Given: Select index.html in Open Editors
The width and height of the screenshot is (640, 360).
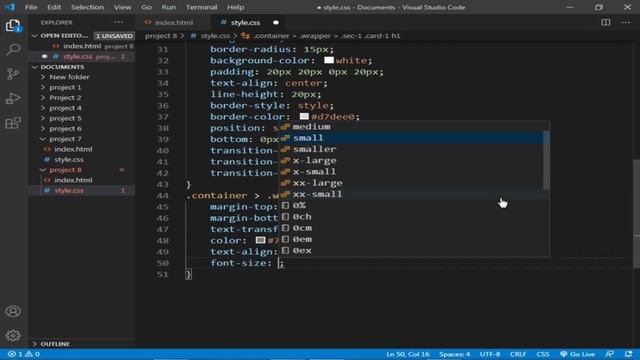Looking at the screenshot, I should pos(82,46).
